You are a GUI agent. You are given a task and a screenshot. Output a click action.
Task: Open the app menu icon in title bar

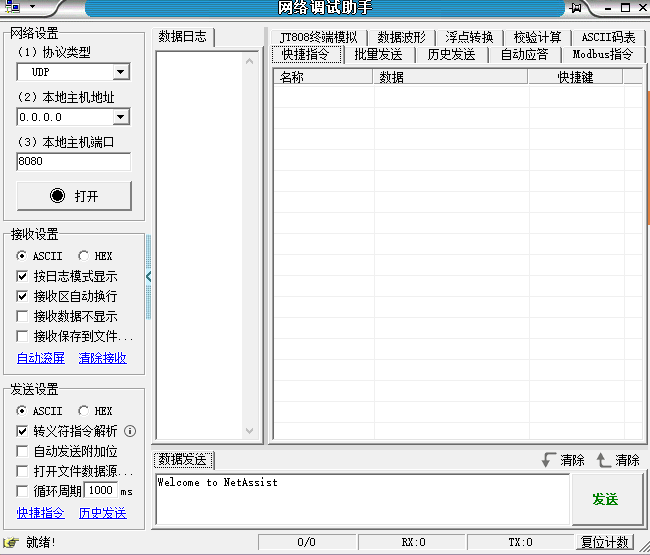pyautogui.click(x=12, y=6)
